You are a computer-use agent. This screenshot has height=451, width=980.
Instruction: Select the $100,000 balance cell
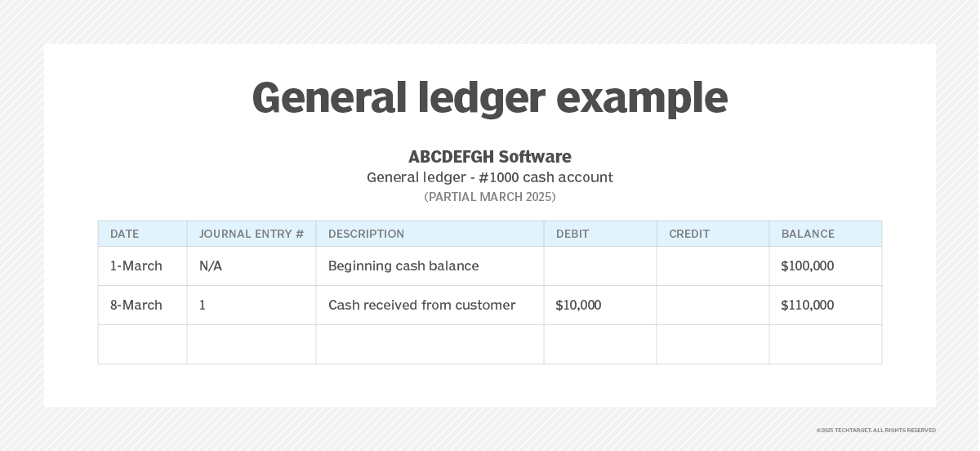(x=808, y=266)
